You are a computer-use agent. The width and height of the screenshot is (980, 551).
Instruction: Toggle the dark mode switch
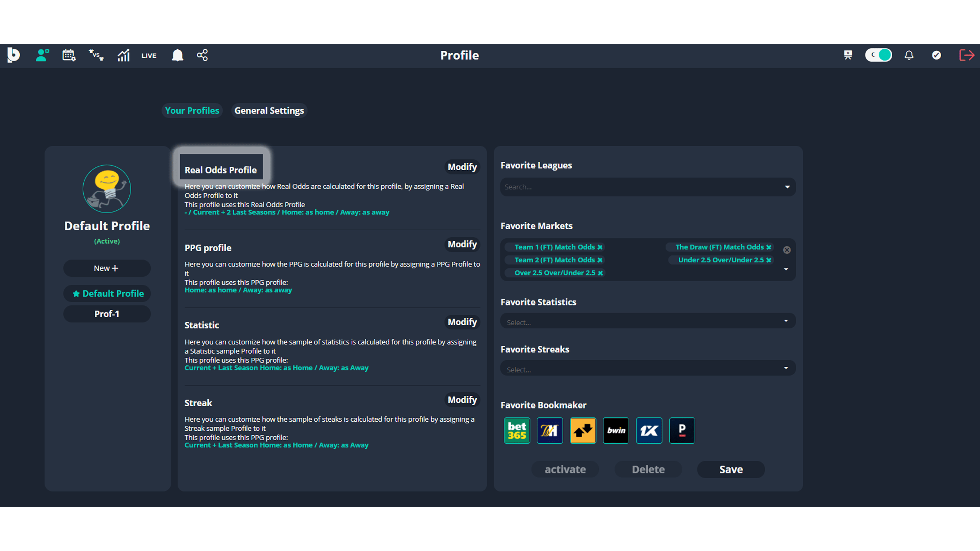pos(878,55)
